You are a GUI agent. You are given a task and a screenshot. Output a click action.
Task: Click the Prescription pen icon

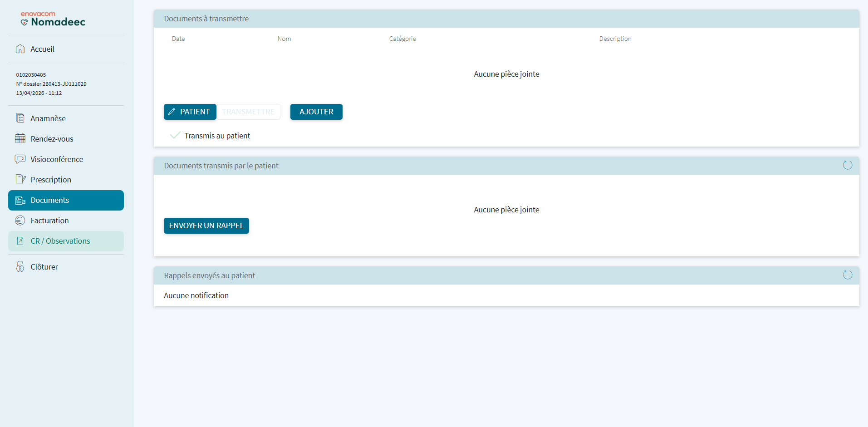tap(20, 179)
